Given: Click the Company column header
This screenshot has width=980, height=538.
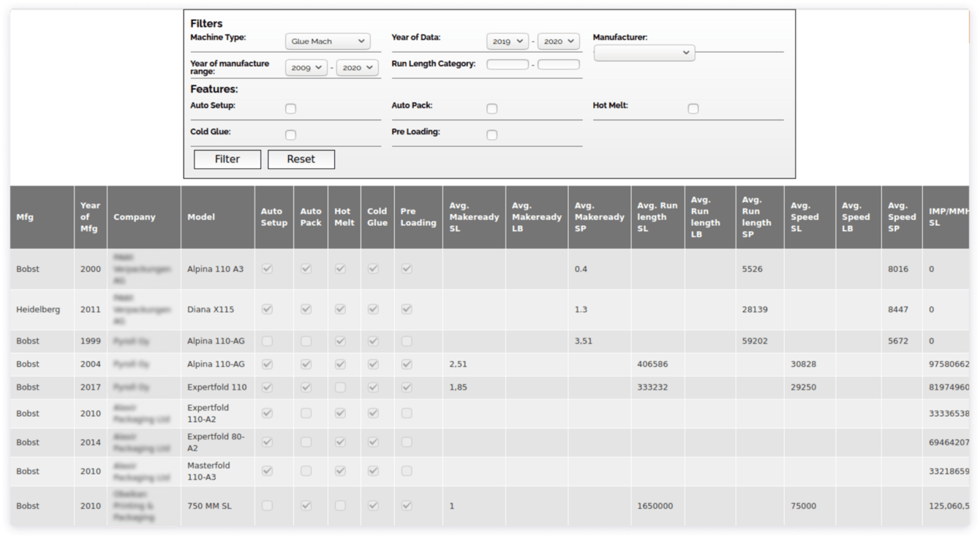Looking at the screenshot, I should tap(144, 217).
